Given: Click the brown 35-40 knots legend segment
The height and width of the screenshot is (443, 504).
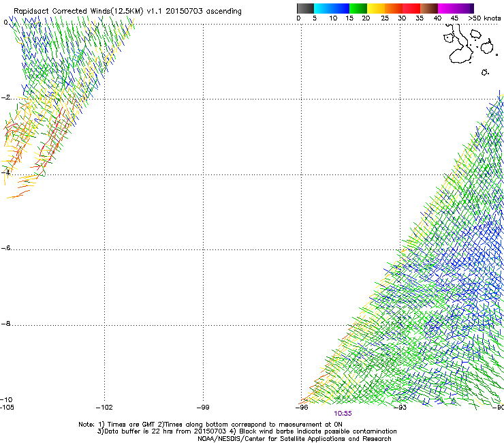Looking at the screenshot, I should point(429,8).
